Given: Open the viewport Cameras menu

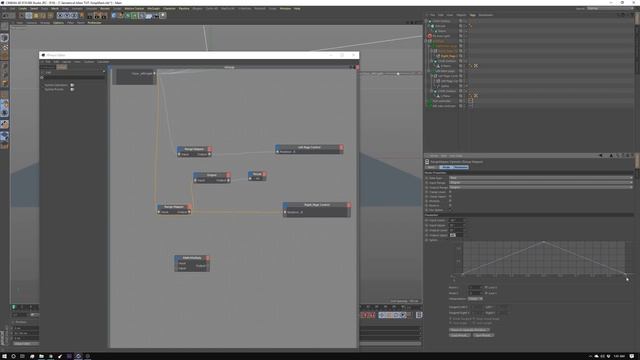Looking at the screenshot, I should click(31, 23).
